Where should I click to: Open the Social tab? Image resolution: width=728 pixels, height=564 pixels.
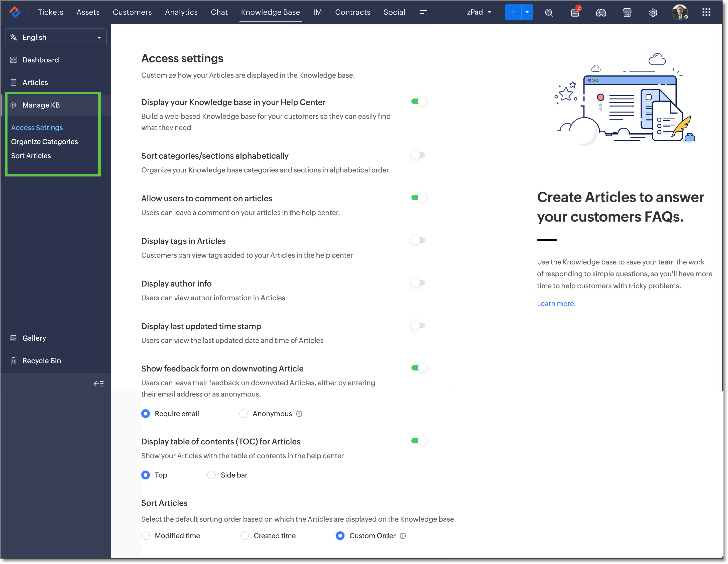point(395,12)
